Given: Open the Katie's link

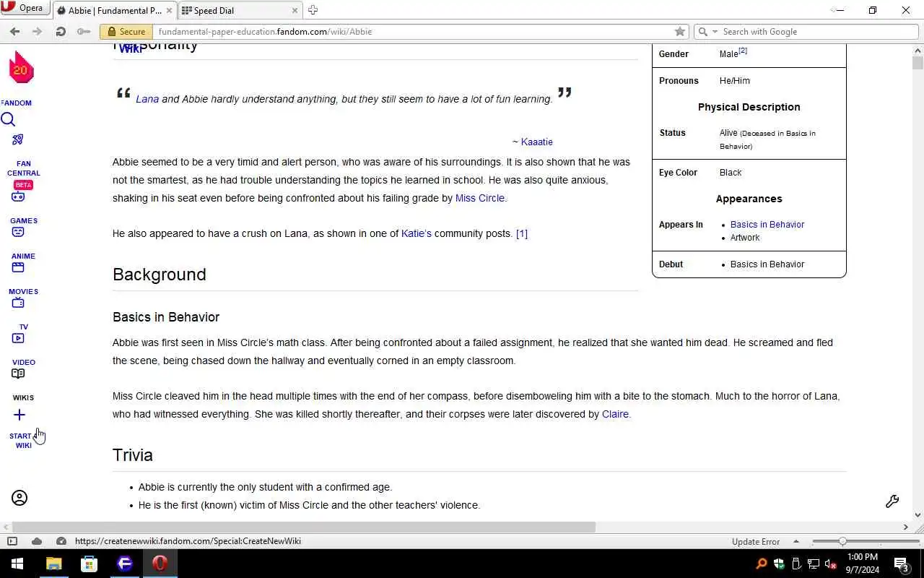Looking at the screenshot, I should 416,233.
